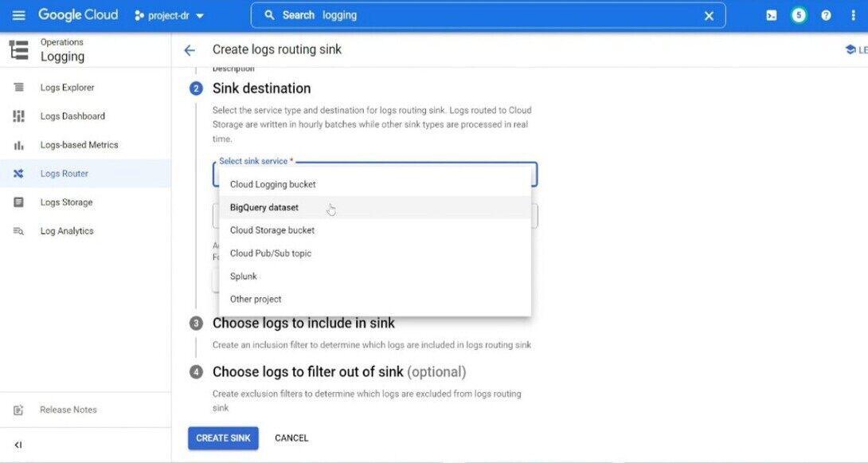
Task: Collapse the left navigation panel
Action: click(18, 445)
